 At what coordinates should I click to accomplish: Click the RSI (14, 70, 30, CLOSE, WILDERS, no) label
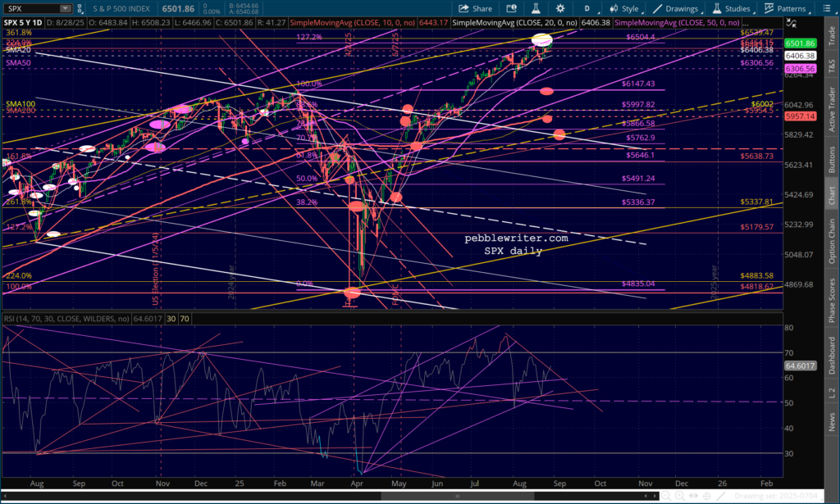pos(66,318)
